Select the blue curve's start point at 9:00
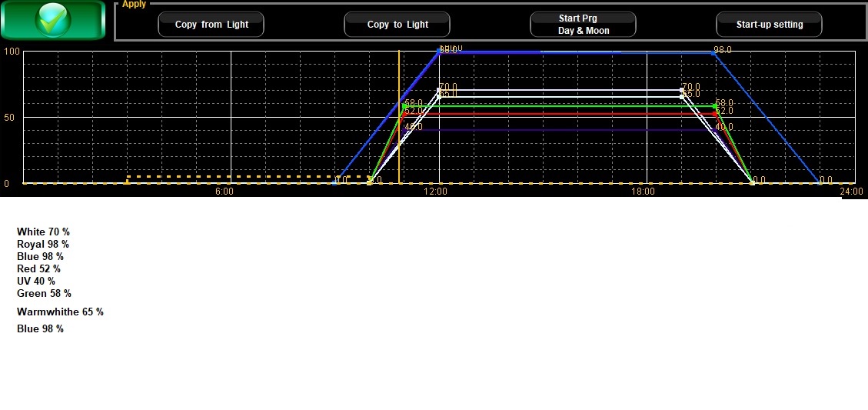 (335, 182)
